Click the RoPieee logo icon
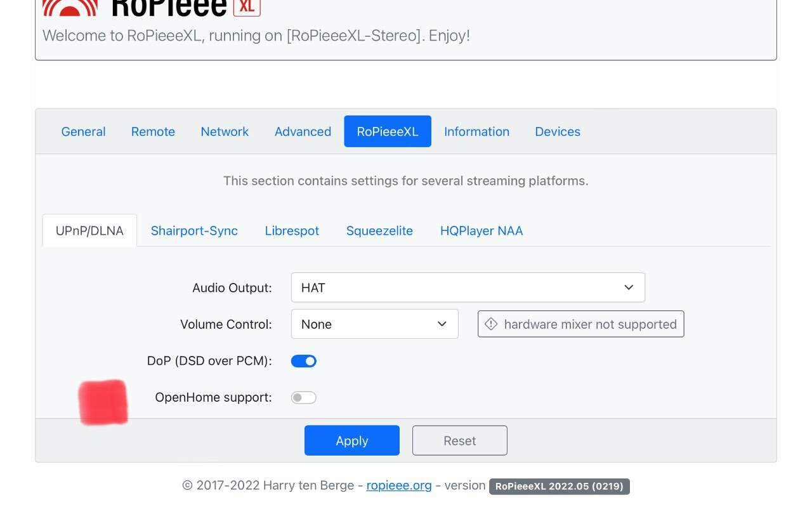 point(70,8)
